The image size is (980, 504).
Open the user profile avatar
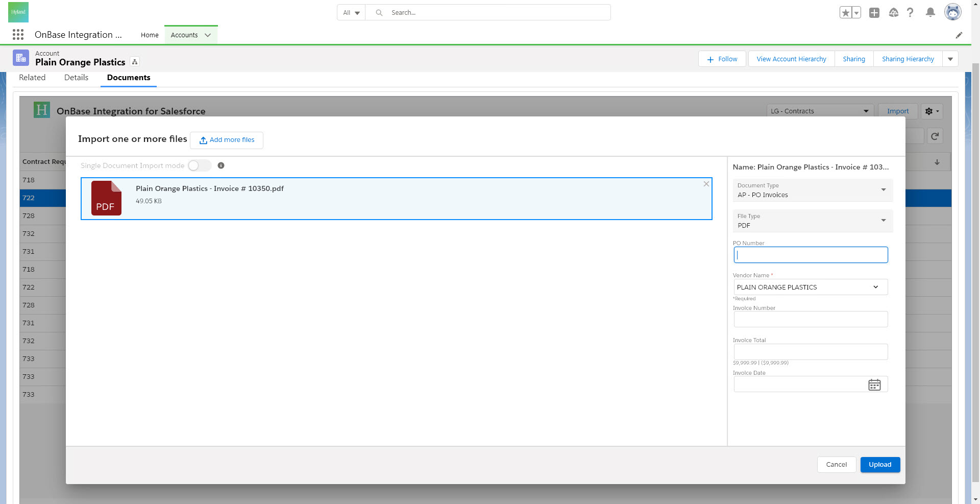[x=952, y=12]
